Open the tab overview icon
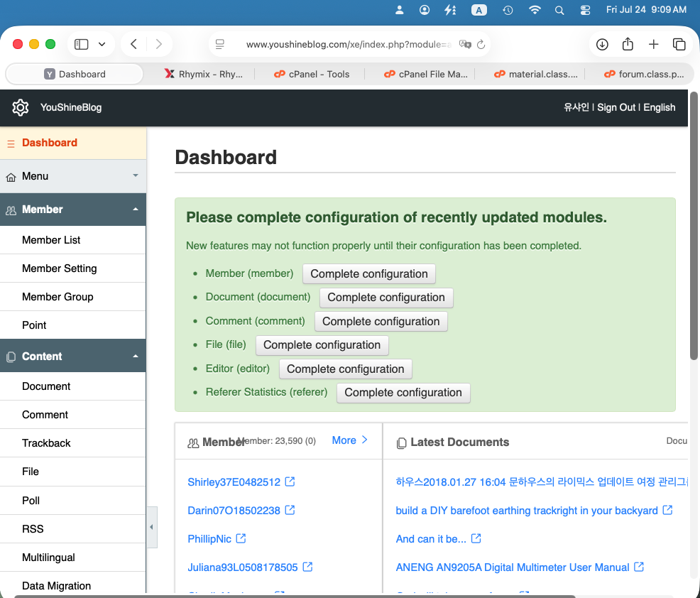Screen dimensions: 700x598 tap(679, 44)
